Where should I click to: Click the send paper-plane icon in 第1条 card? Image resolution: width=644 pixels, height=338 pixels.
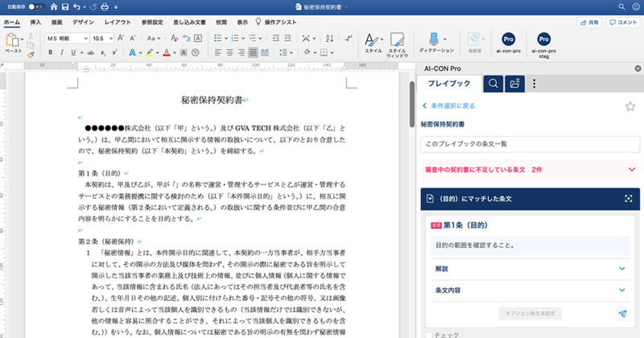(622, 314)
